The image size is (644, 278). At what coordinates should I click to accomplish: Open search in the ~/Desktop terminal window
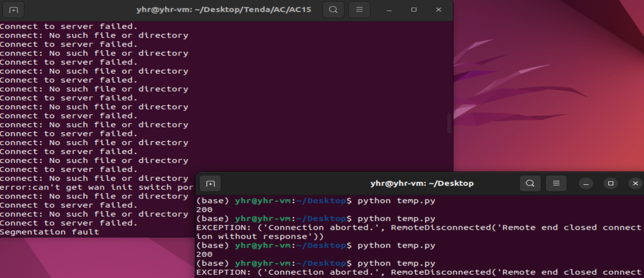[x=530, y=183]
